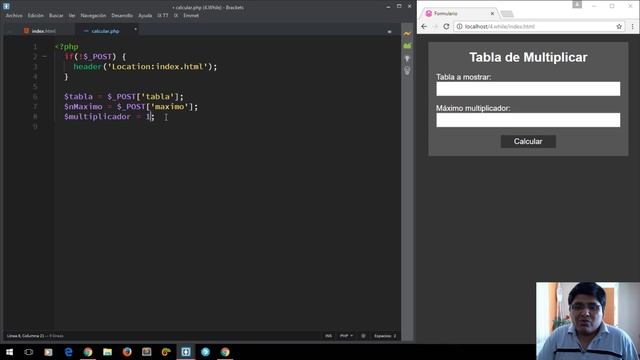Collapse the if block on line 2
This screenshot has height=360, width=640.
click(44, 57)
